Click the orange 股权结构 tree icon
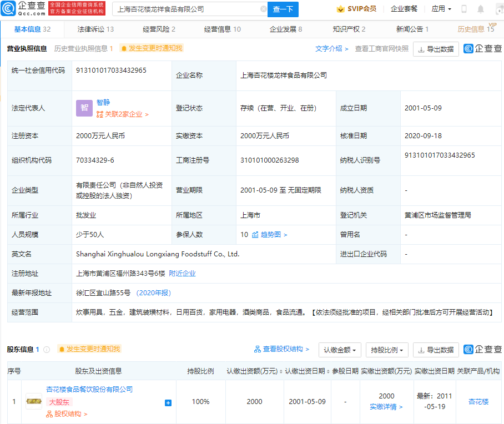This screenshot has height=424, width=504. 49,414
